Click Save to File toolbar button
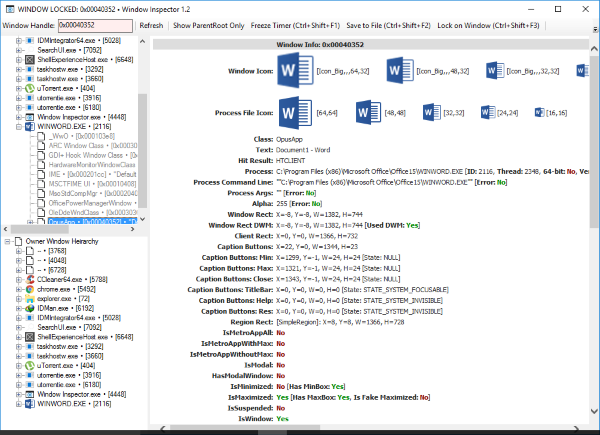Screen dimensions: 600x435 tap(388, 26)
